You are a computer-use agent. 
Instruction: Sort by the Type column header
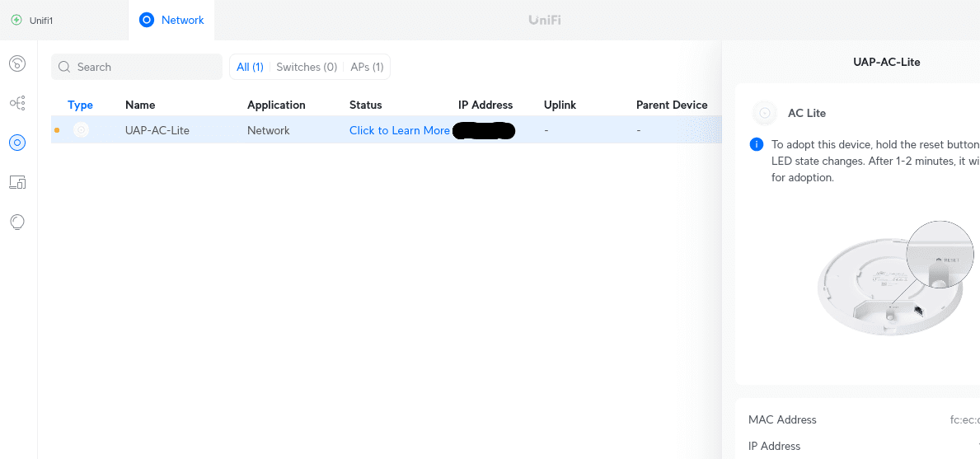pyautogui.click(x=80, y=105)
